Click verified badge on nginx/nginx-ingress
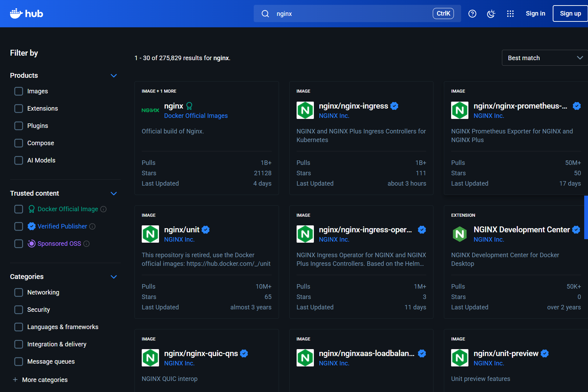Image resolution: width=588 pixels, height=392 pixels. (394, 106)
